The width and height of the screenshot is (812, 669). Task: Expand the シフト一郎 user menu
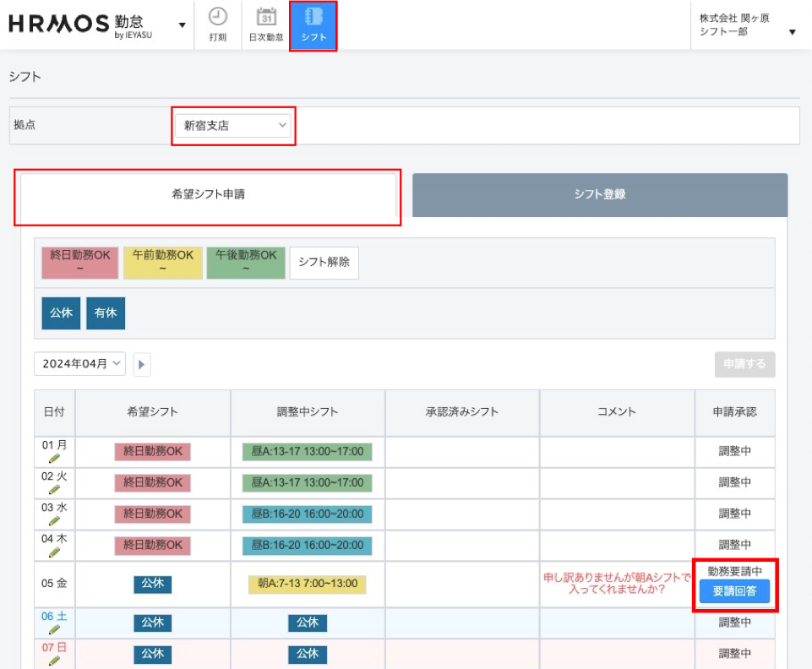[x=792, y=32]
